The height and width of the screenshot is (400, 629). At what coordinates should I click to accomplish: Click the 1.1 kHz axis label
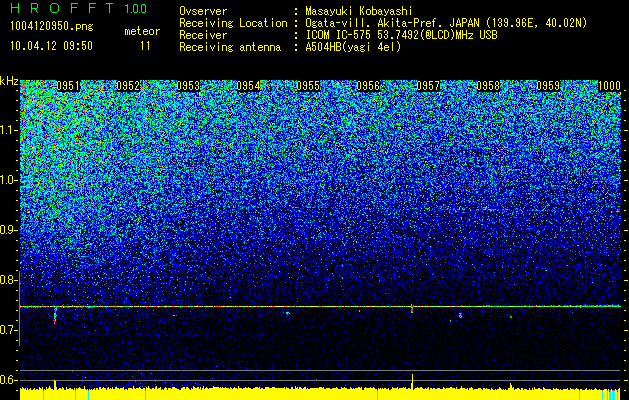point(9,130)
